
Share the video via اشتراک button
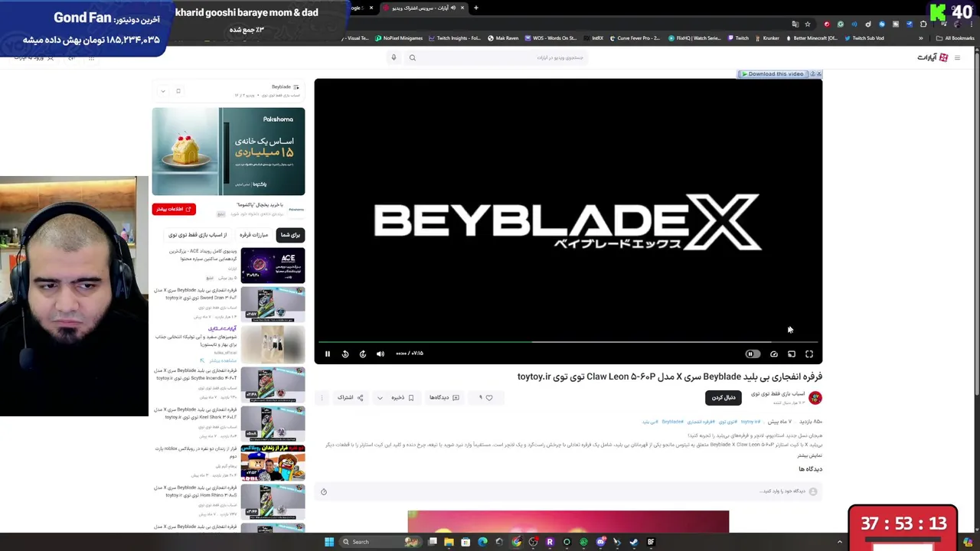click(x=349, y=397)
